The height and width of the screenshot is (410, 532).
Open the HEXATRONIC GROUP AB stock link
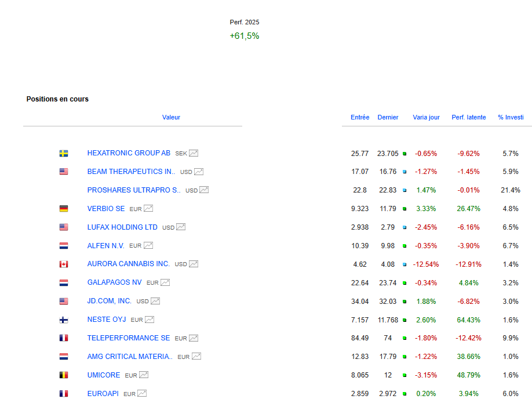coord(129,153)
